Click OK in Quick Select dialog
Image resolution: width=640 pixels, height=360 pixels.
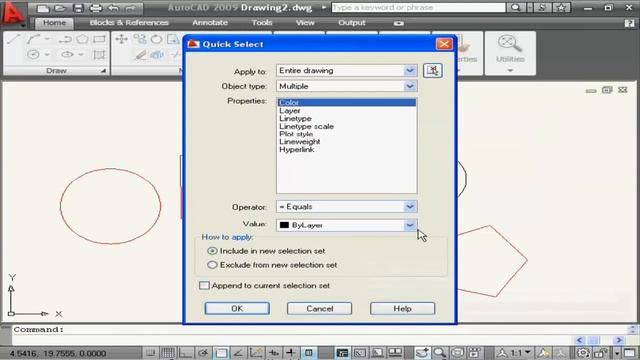click(237, 309)
